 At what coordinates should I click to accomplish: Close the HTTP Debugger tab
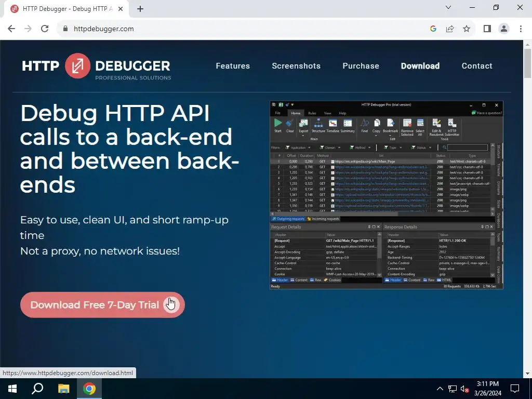pos(121,9)
